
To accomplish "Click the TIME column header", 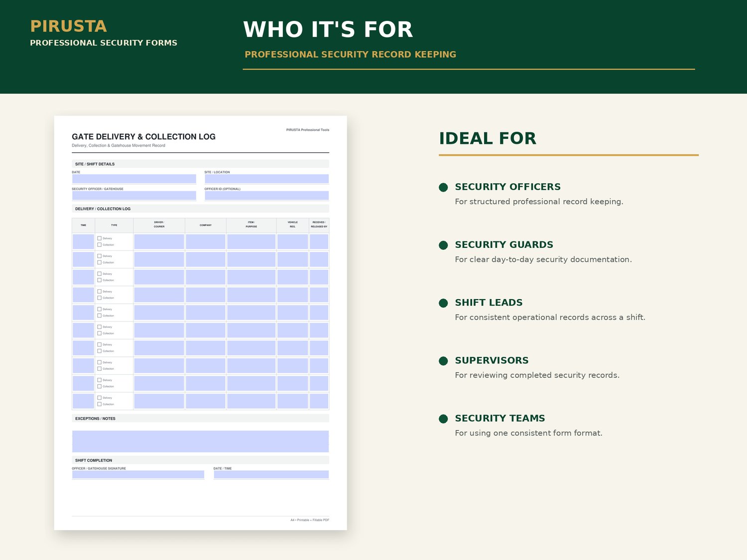I will pos(83,225).
